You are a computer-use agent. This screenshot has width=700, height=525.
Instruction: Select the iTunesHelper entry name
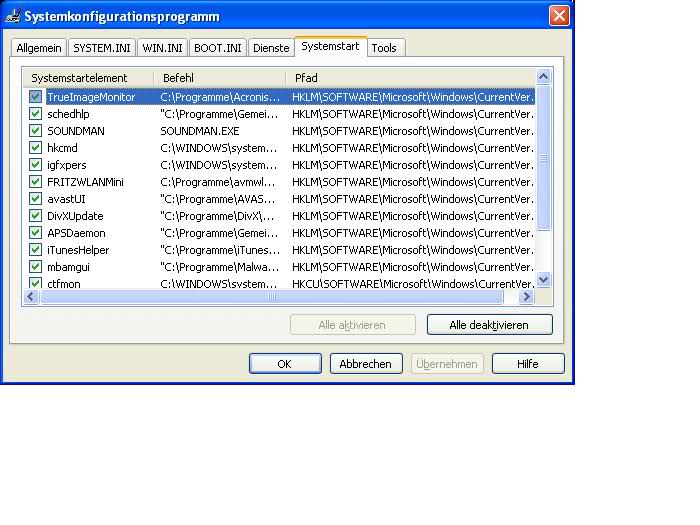tap(78, 250)
